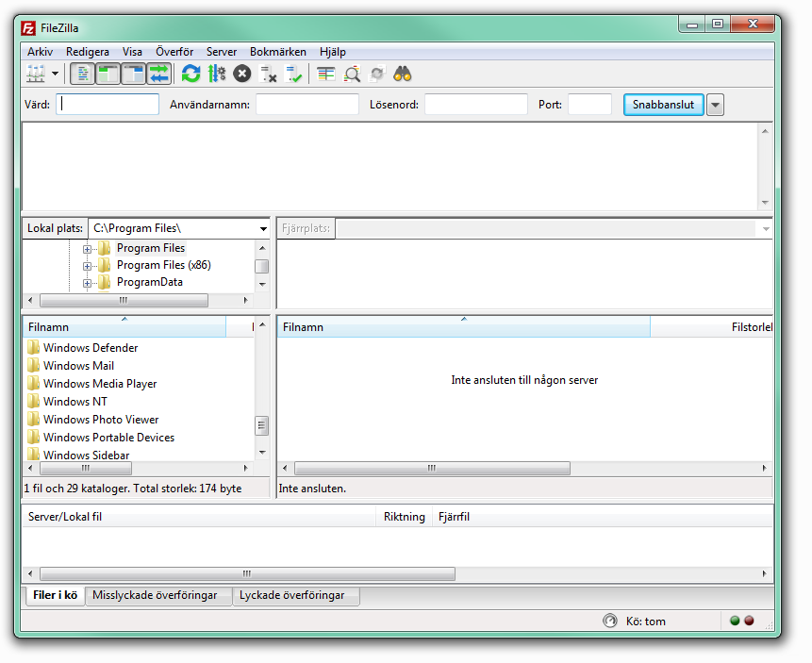
Task: Open the Snabbanslut history dropdown
Action: click(715, 105)
